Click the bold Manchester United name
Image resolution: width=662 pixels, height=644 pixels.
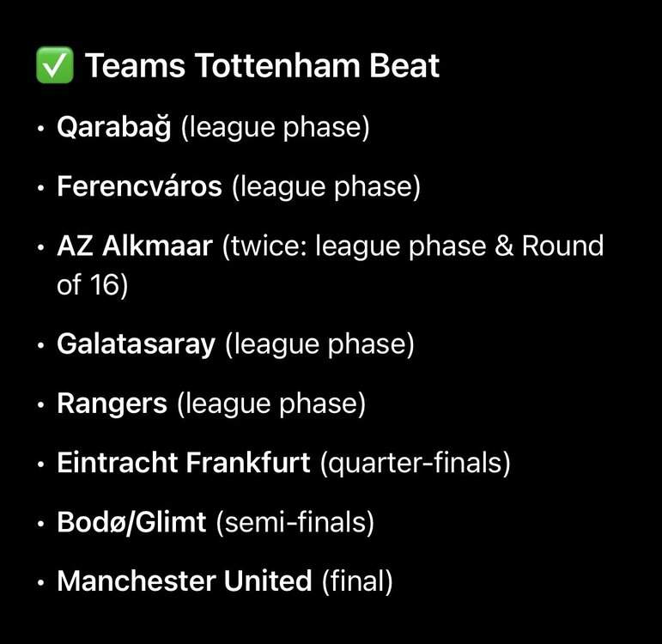tap(184, 581)
